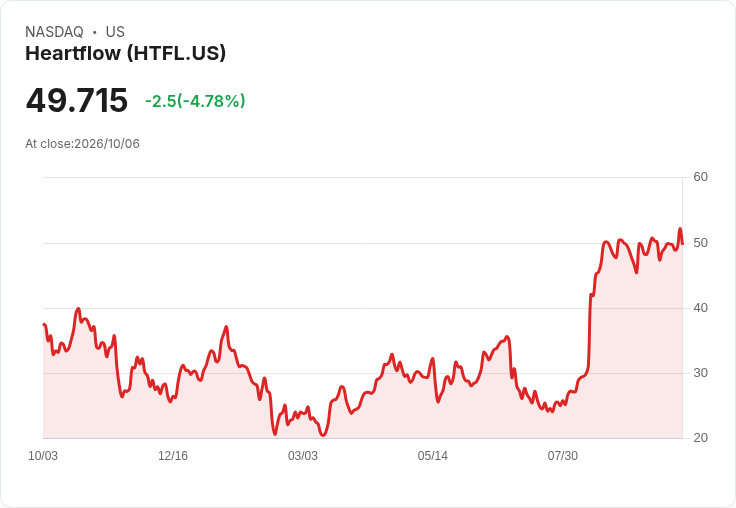Click the US market label
This screenshot has width=736, height=508.
115,31
